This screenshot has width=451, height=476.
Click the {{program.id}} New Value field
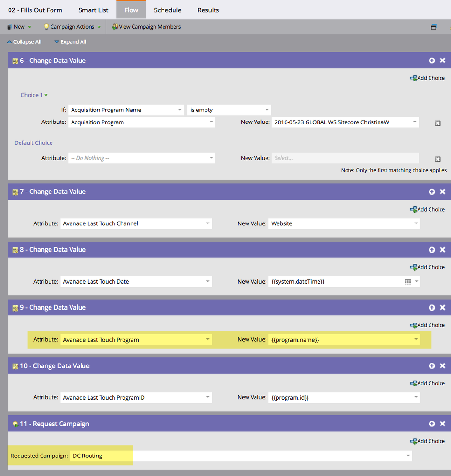(344, 398)
